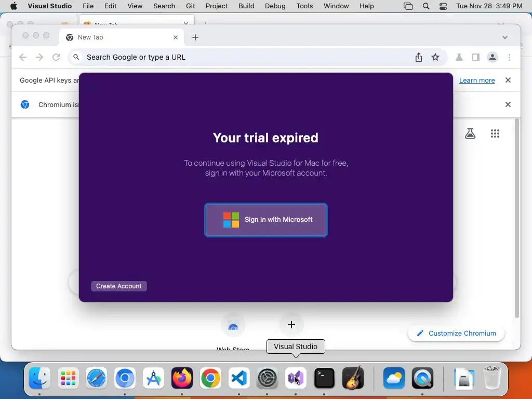Open Control Center in menu bar
This screenshot has width=532, height=399.
pyautogui.click(x=443, y=6)
